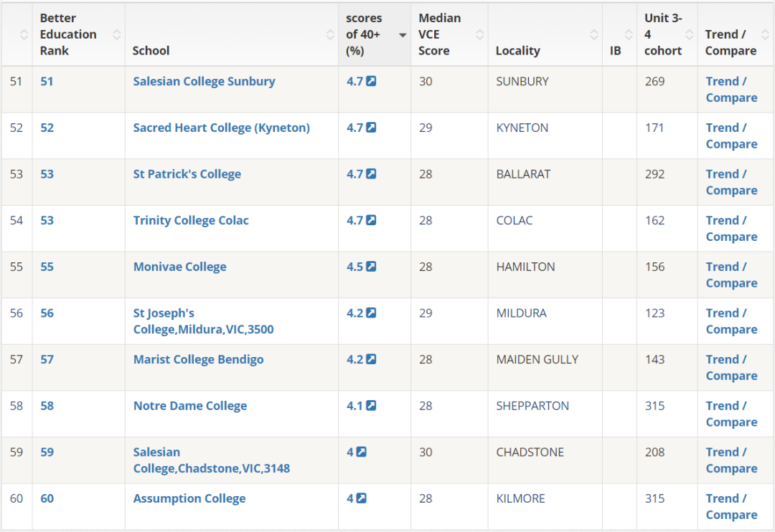Click external link icon in Salesian College Chadstone's score cell
This screenshot has height=532, width=775.
pos(361,452)
